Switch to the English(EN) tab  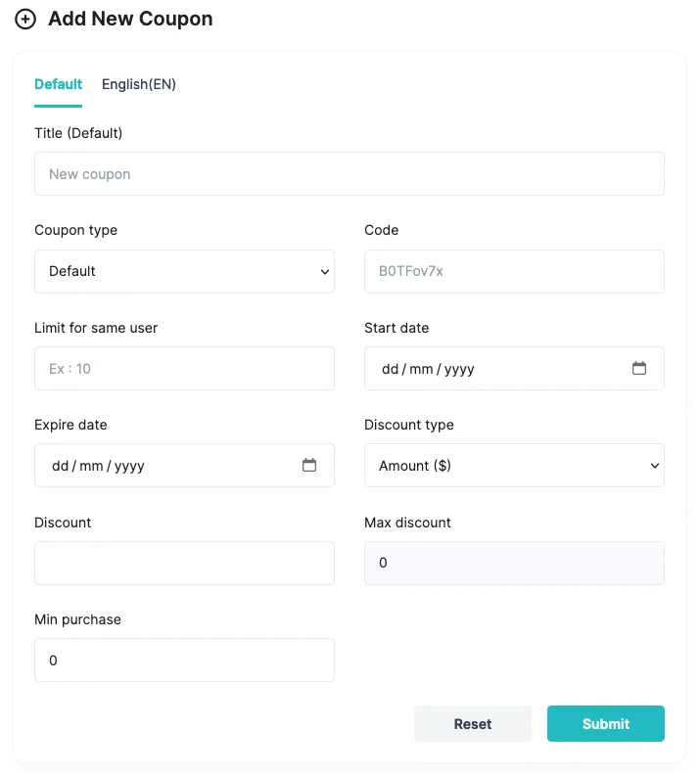click(x=139, y=84)
